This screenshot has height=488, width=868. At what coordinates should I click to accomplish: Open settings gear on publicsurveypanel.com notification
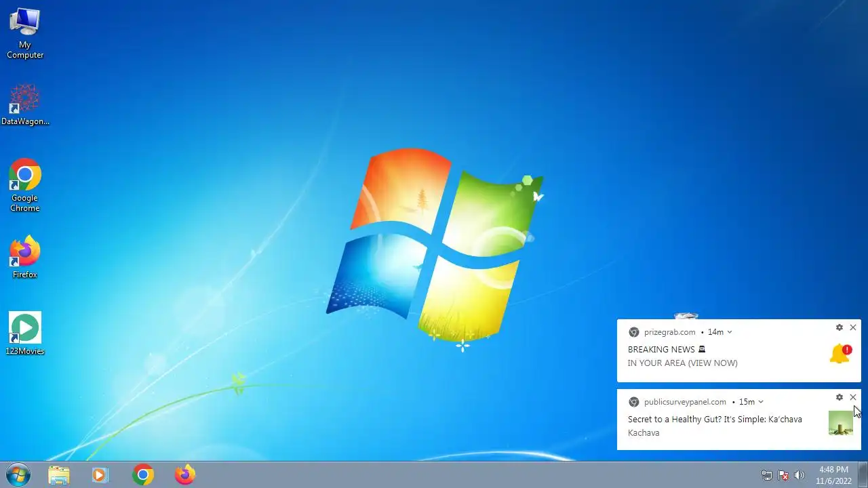(840, 397)
